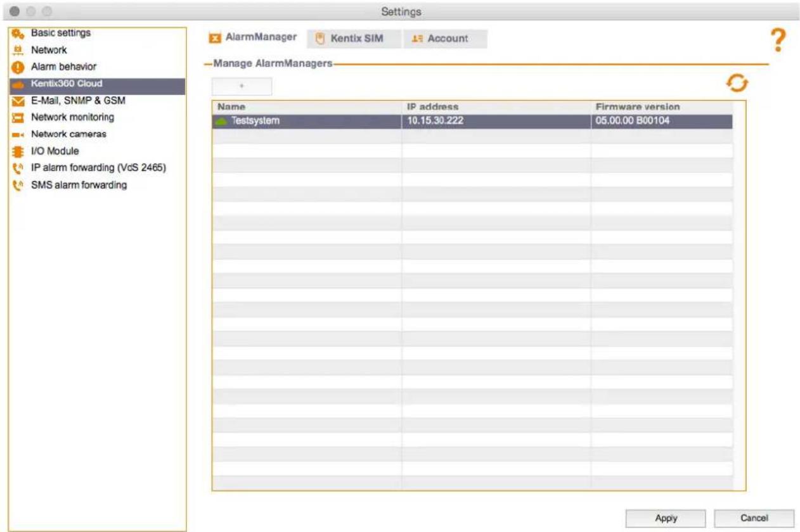Switch to the Account tab
The height and width of the screenshot is (532, 800).
tap(445, 39)
